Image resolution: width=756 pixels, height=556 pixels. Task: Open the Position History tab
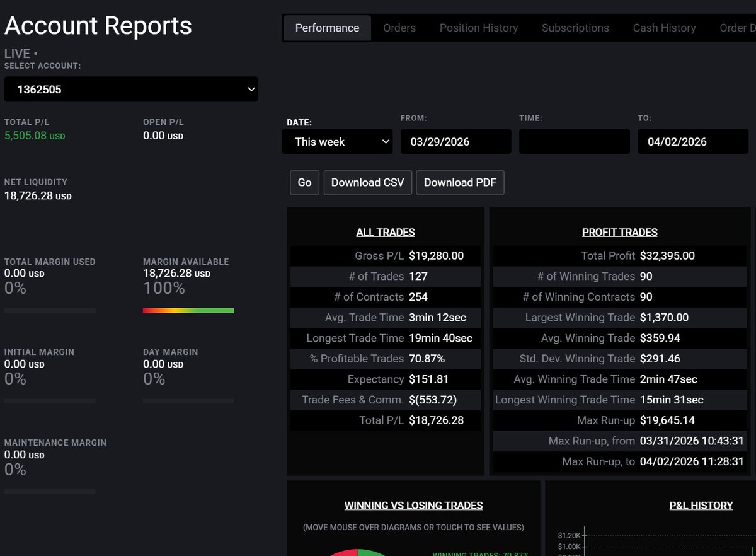(479, 28)
